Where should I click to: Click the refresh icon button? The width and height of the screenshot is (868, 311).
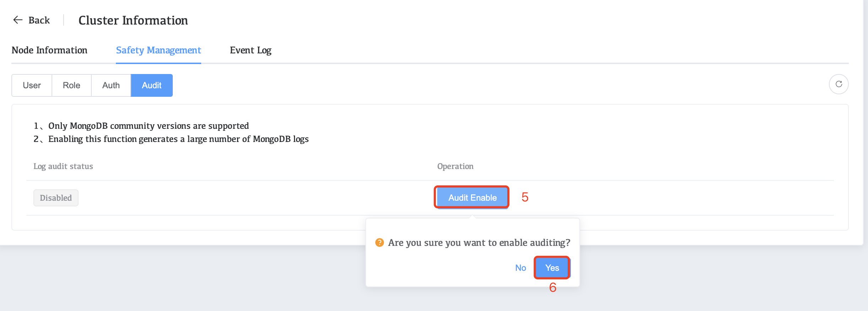pyautogui.click(x=838, y=84)
